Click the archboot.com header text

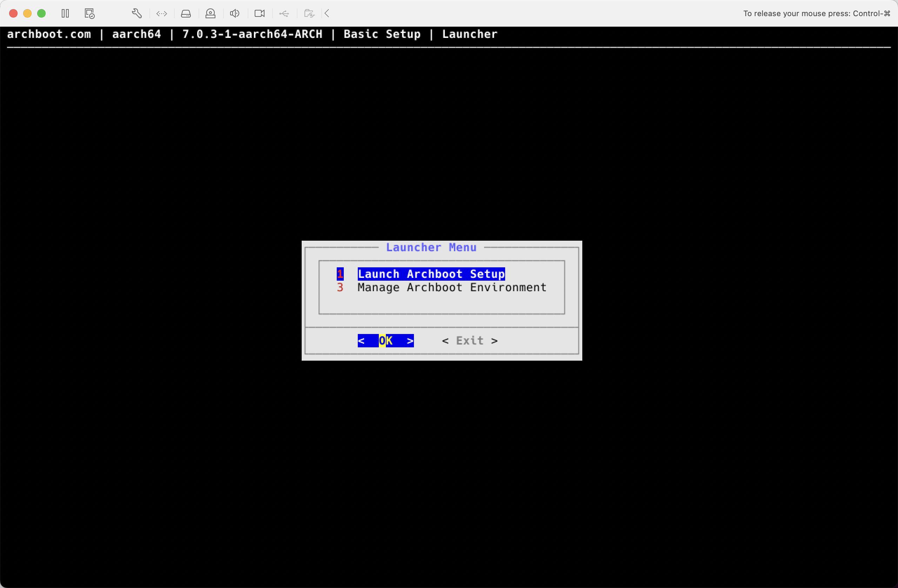[x=49, y=34]
